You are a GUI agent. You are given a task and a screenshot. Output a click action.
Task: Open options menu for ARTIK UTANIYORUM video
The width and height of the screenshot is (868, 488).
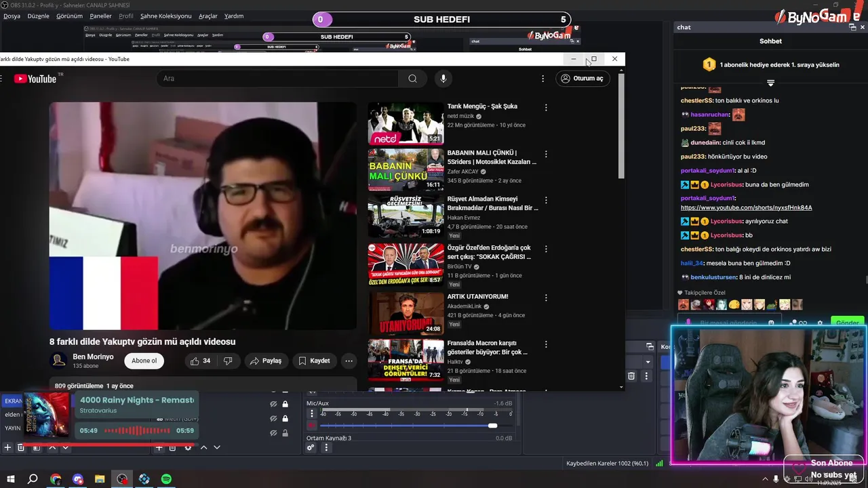(546, 297)
